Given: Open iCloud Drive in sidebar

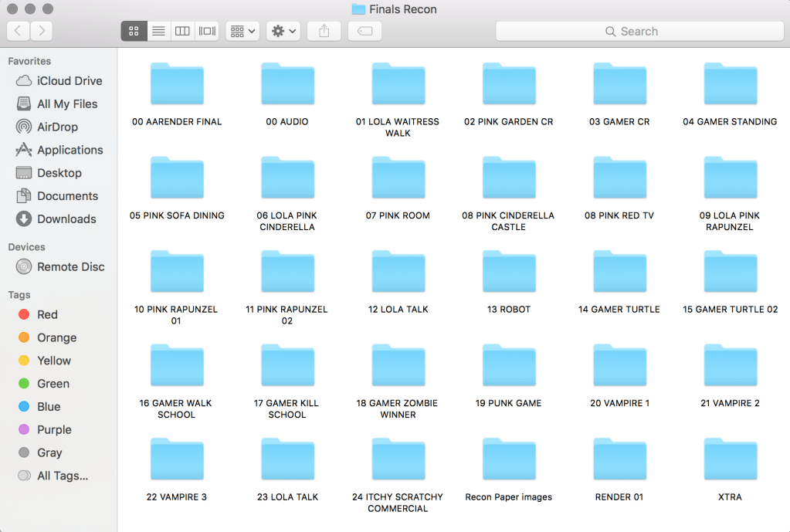Looking at the screenshot, I should 69,81.
